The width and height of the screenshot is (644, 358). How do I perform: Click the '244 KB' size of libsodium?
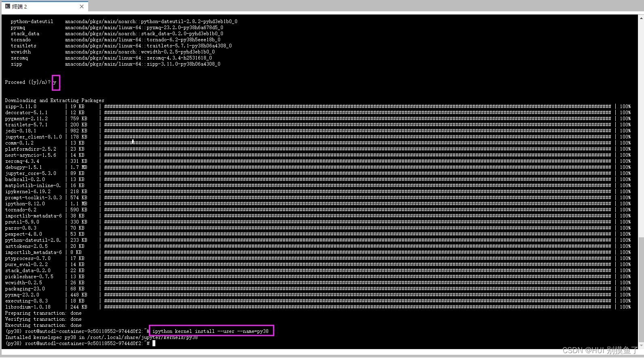[x=79, y=307]
